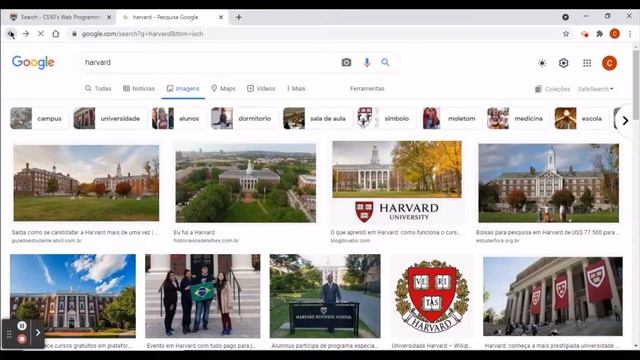Expand the recorder widget arrow

tap(38, 333)
